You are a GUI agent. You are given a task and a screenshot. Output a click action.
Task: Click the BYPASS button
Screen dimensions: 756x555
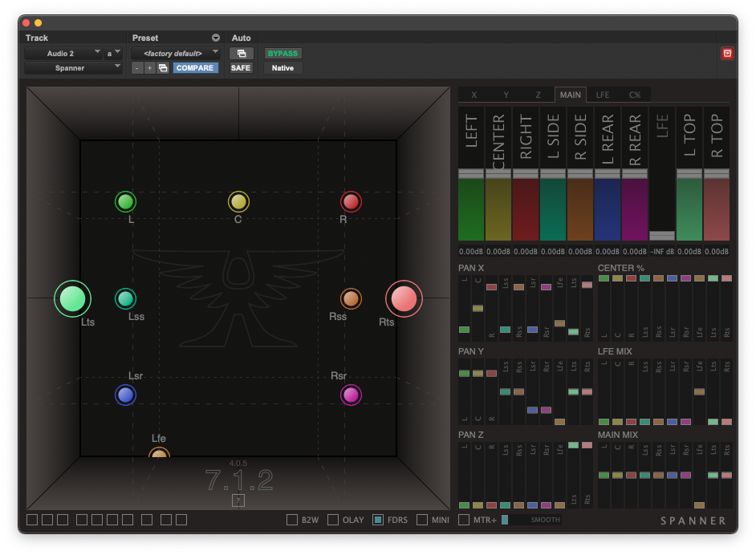[x=282, y=54]
